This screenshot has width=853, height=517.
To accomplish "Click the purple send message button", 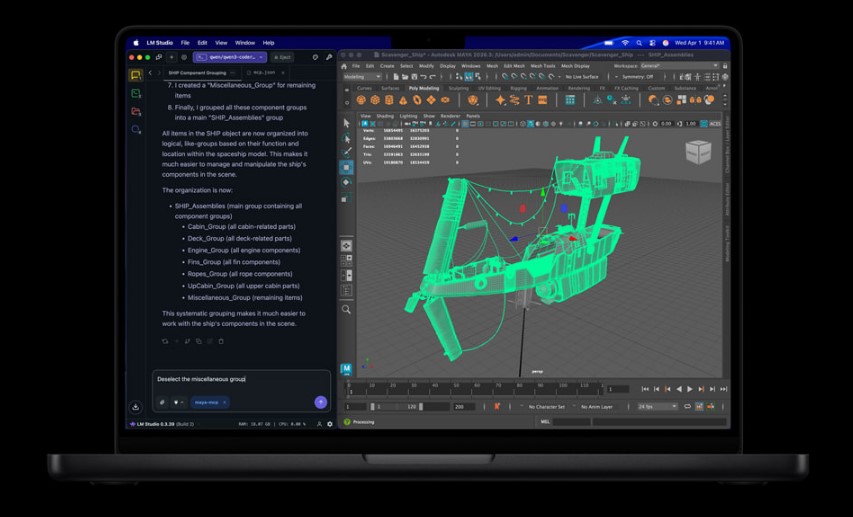I will click(320, 402).
